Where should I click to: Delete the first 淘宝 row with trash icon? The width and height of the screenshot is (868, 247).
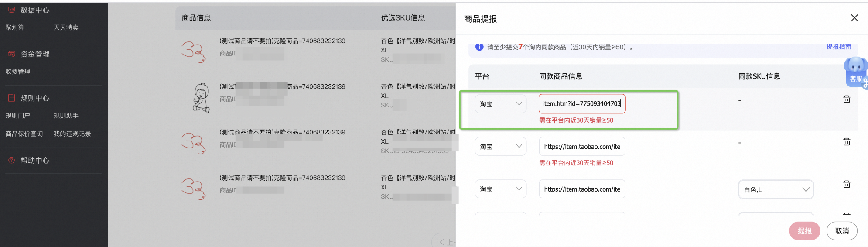[x=847, y=99]
